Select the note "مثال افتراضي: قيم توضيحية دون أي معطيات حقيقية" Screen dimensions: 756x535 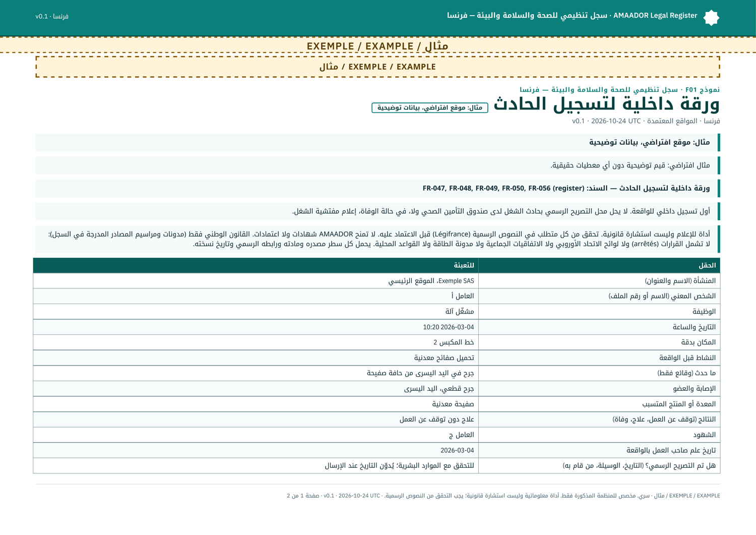(630, 165)
